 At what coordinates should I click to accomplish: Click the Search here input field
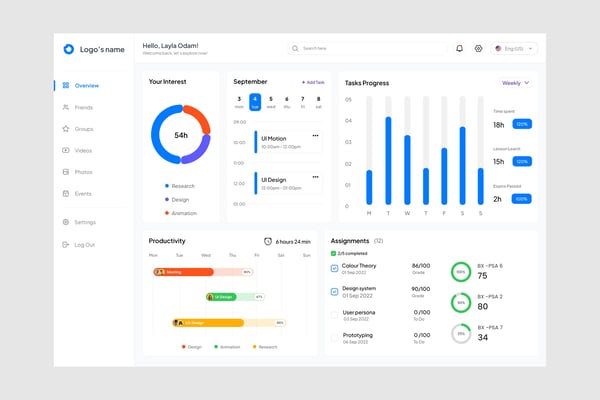click(367, 49)
